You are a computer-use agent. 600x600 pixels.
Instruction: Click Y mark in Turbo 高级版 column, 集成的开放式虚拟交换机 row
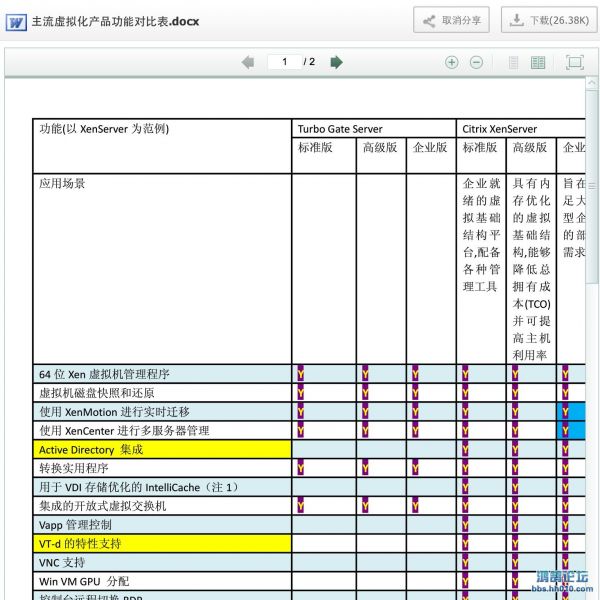(x=365, y=505)
